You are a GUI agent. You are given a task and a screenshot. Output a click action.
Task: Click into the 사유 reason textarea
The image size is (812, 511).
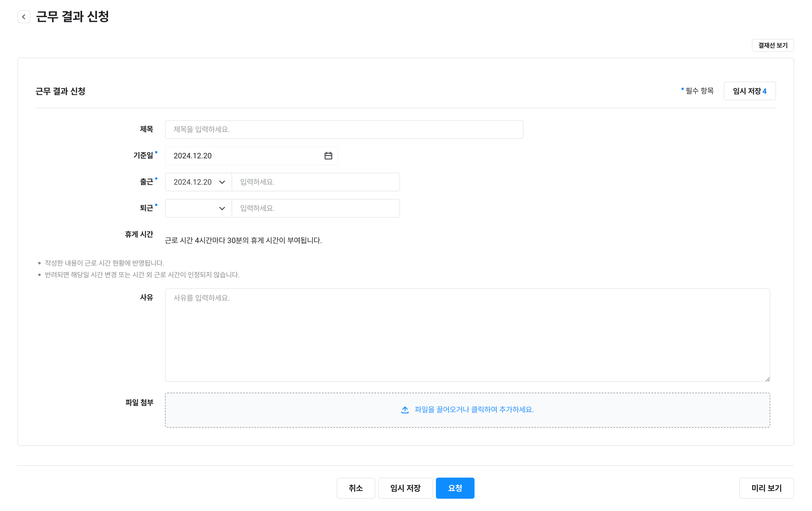point(467,335)
